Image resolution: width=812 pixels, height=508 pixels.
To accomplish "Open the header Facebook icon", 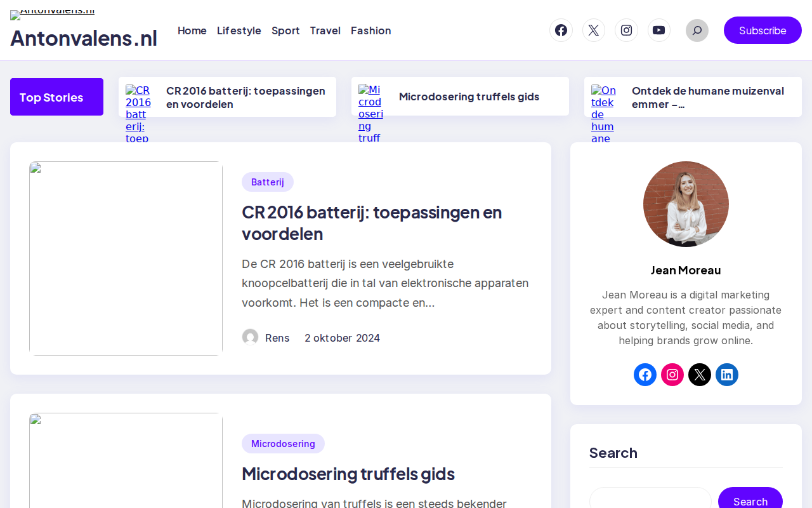I will [561, 30].
